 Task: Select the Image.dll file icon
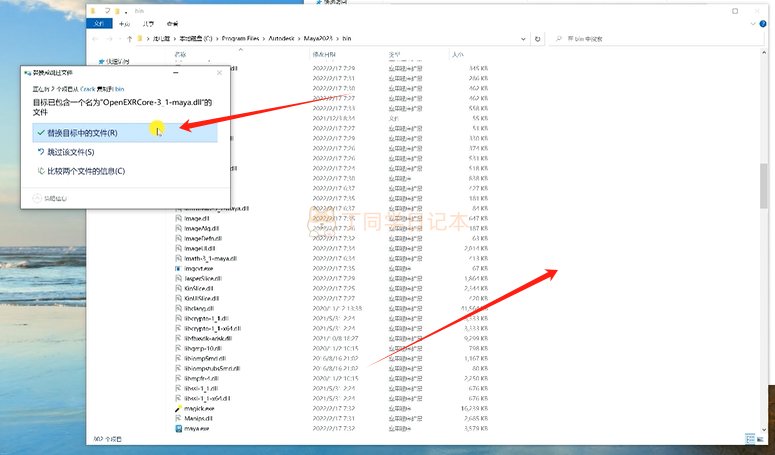coord(177,218)
